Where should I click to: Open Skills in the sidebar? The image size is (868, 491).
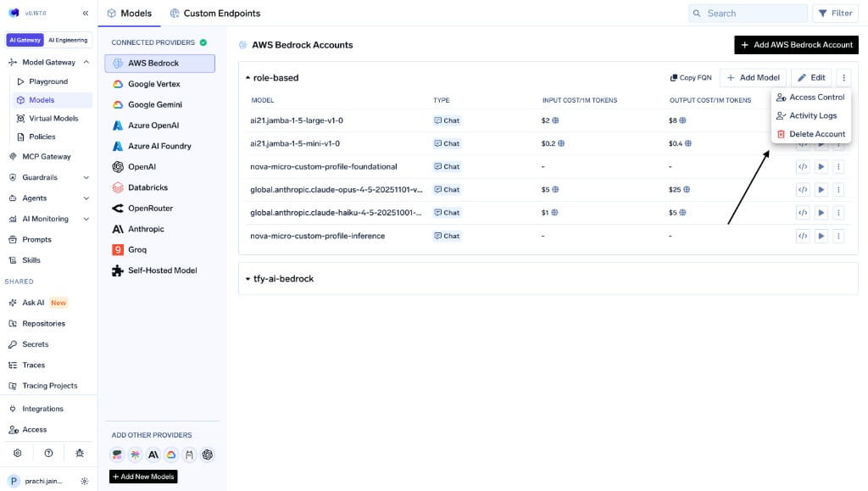click(x=31, y=260)
